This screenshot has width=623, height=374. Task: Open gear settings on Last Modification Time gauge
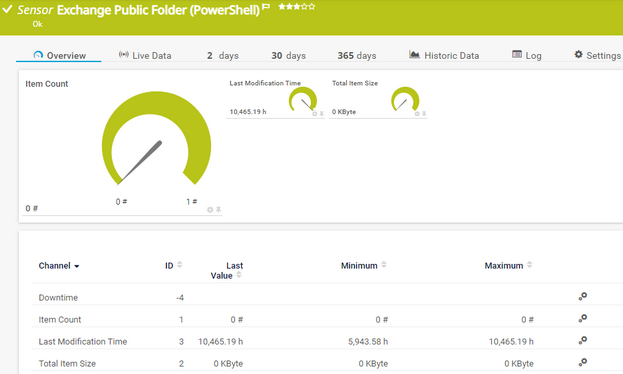coord(314,114)
